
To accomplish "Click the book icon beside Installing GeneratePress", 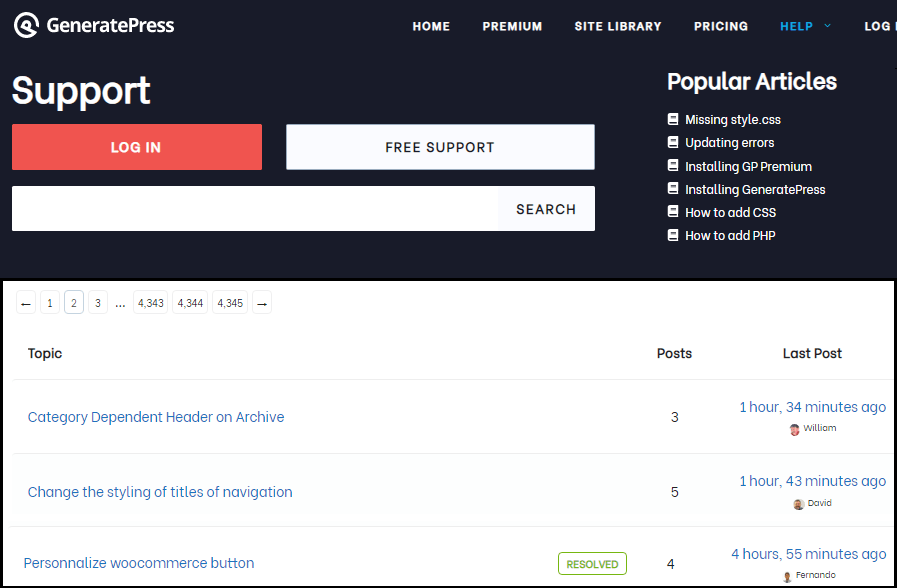I will [x=673, y=189].
